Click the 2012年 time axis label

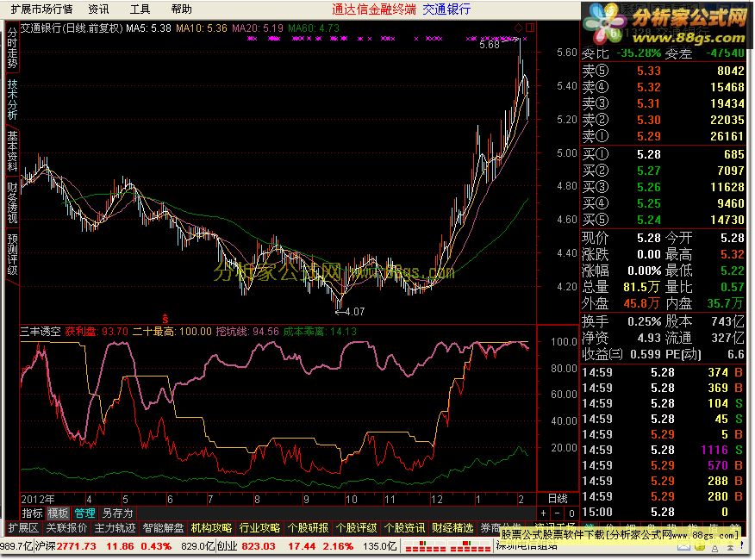(x=38, y=499)
